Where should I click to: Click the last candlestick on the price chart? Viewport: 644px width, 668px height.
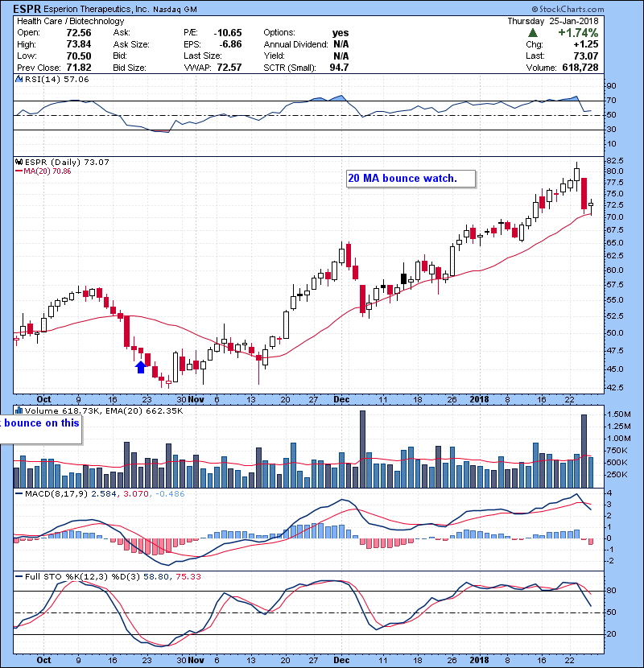pos(591,207)
